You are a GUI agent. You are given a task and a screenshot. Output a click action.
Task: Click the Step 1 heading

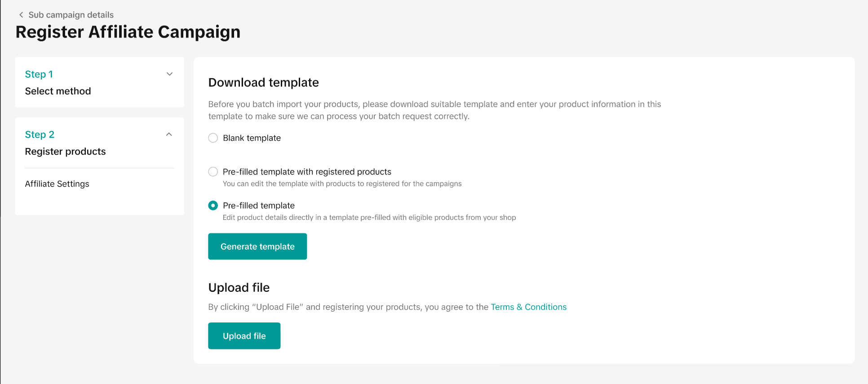pyautogui.click(x=39, y=74)
